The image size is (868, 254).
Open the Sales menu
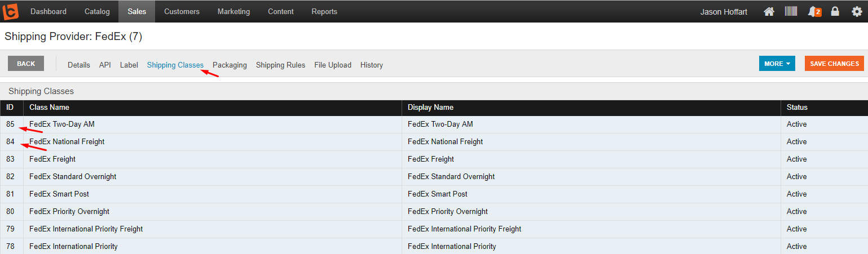click(x=137, y=11)
